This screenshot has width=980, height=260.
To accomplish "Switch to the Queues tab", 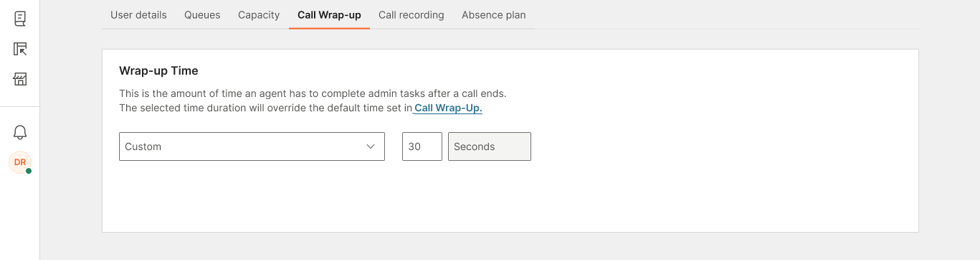I will (x=202, y=14).
